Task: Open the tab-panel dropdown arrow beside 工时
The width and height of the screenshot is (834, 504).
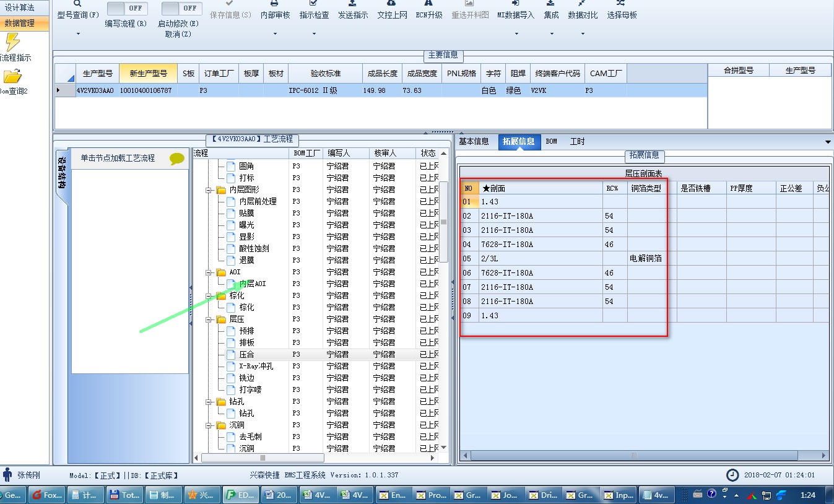Action: click(x=828, y=142)
